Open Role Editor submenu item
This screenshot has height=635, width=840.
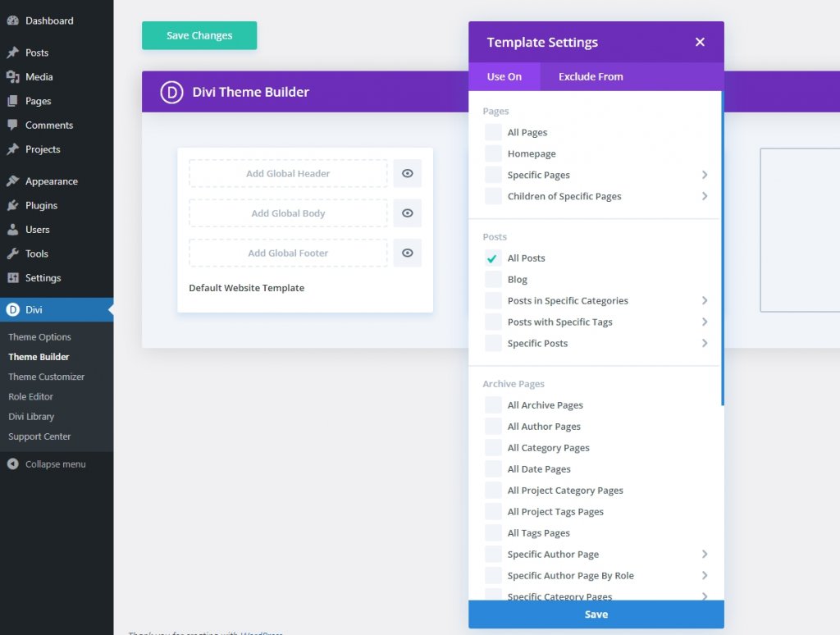(30, 396)
